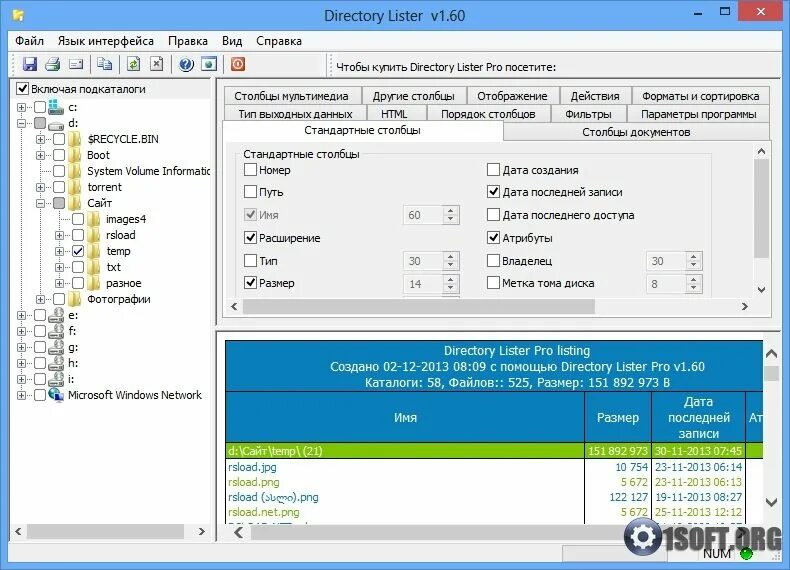790x570 pixels.
Task: Decrease the Метка тома диска width spinner
Action: pos(694,288)
